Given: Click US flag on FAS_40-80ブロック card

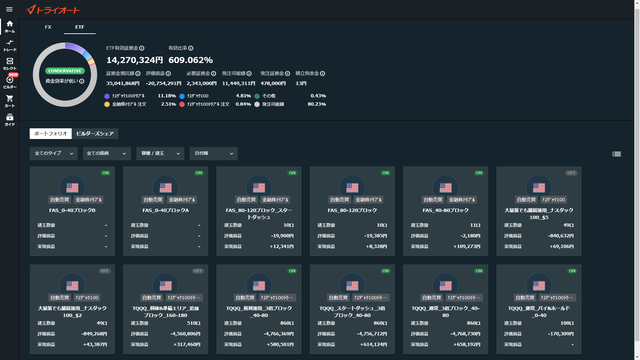Looking at the screenshot, I should click(x=445, y=187).
